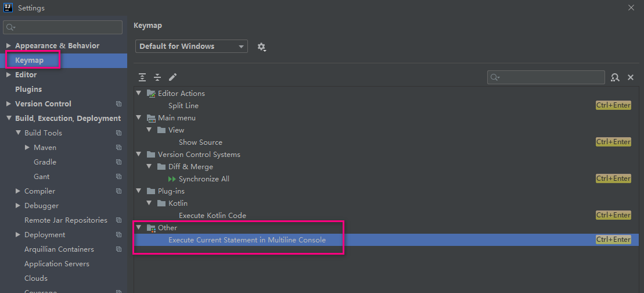The height and width of the screenshot is (293, 644).
Task: Collapse the Main menu group arrow
Action: pos(139,118)
